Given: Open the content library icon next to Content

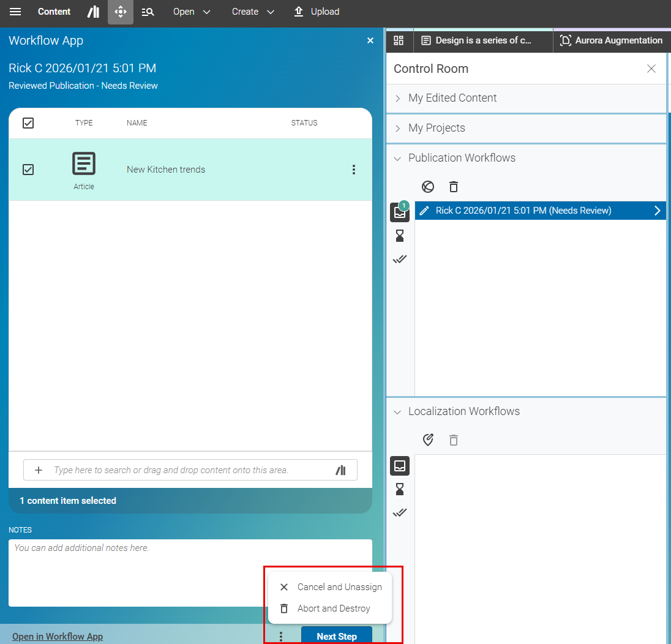Looking at the screenshot, I should pos(92,12).
